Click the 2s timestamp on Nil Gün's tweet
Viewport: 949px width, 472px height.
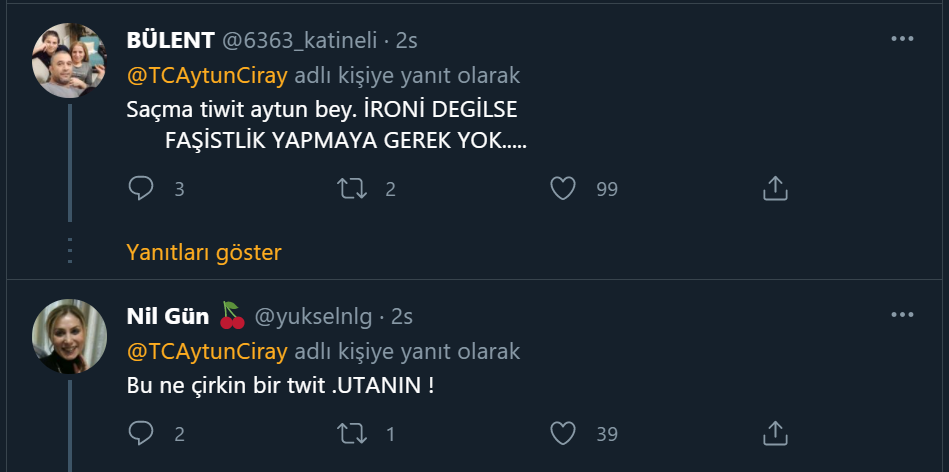[403, 317]
